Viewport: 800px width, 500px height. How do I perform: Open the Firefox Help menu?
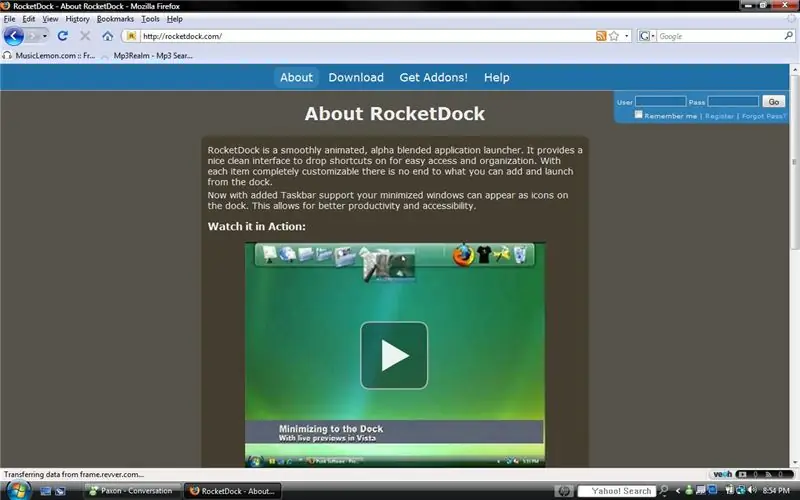click(x=174, y=19)
